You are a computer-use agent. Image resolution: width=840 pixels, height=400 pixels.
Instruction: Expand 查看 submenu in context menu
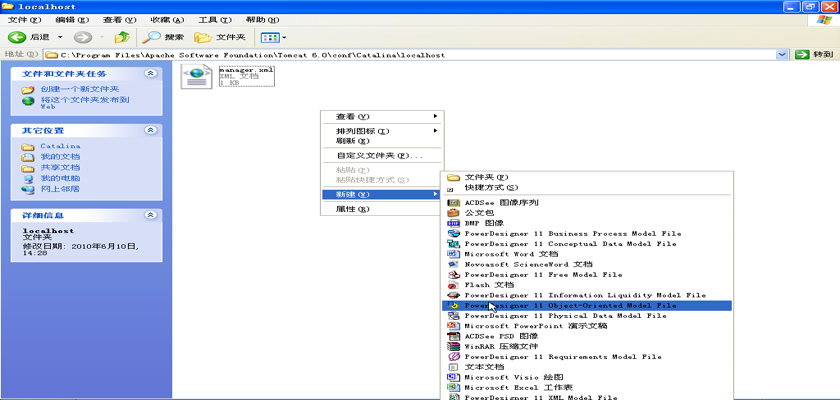click(381, 116)
